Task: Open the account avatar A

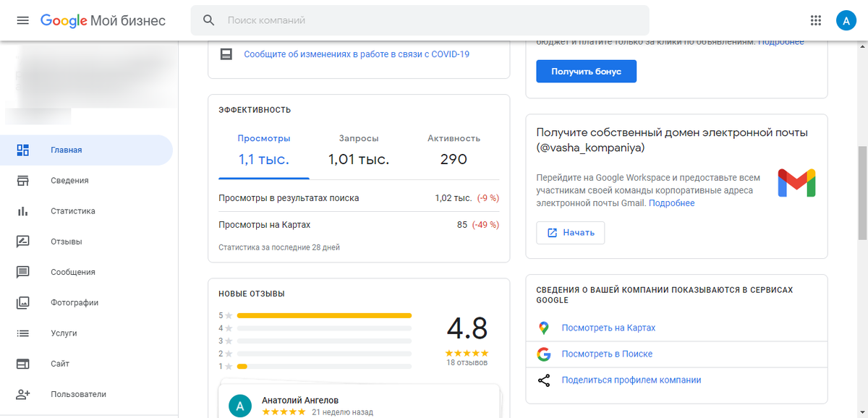Action: pos(846,20)
